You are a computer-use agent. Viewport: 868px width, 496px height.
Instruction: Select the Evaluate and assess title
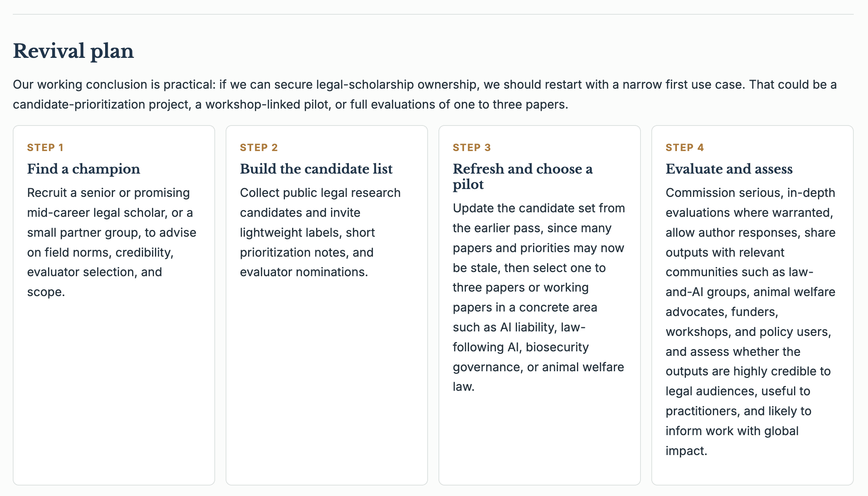point(729,169)
